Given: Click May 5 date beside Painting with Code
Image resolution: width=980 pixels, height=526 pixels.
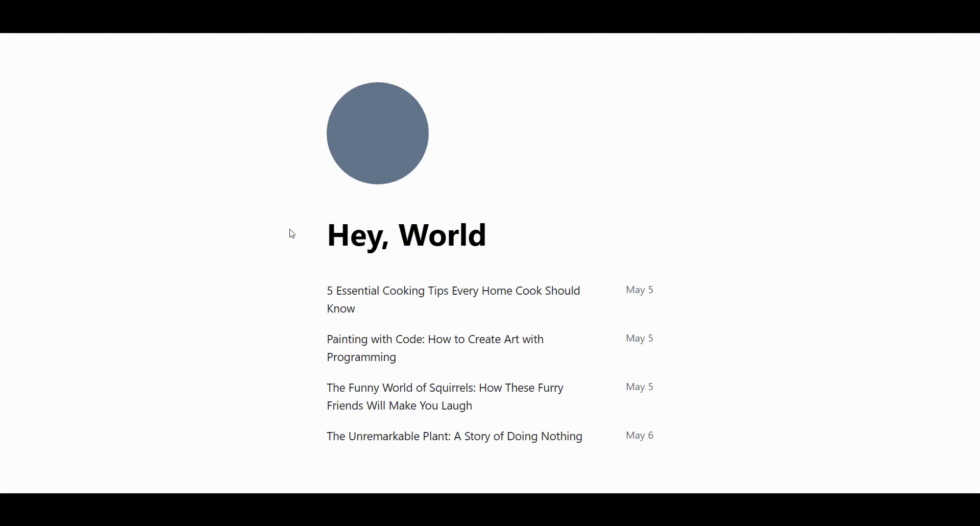Looking at the screenshot, I should (x=640, y=338).
